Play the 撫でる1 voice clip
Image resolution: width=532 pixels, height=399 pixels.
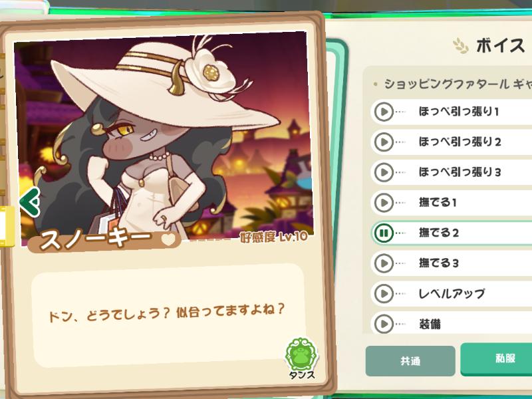(384, 203)
